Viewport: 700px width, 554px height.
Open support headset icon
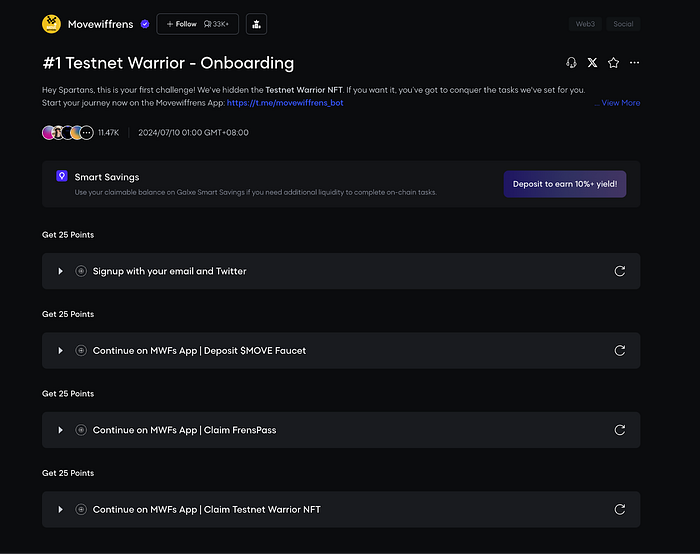(571, 63)
